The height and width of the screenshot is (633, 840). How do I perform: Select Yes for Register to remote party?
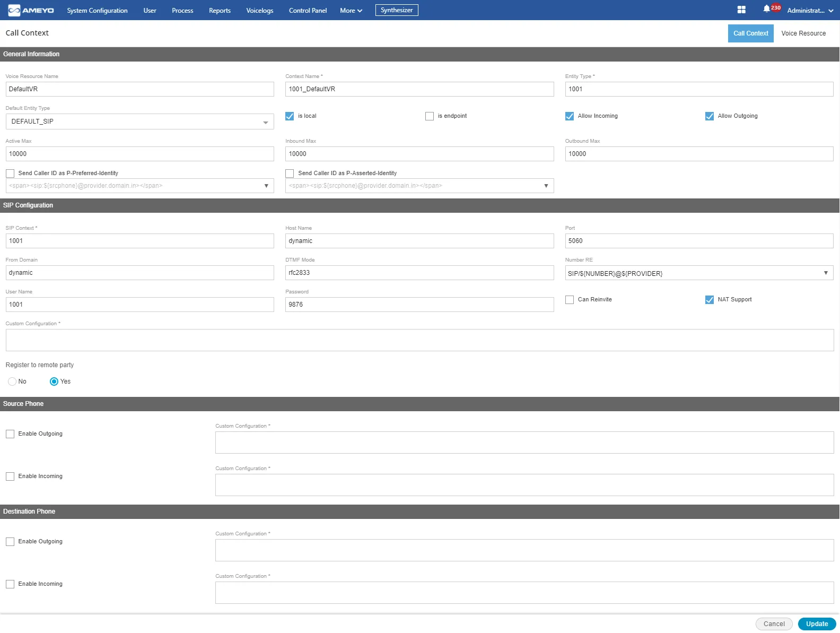point(54,381)
